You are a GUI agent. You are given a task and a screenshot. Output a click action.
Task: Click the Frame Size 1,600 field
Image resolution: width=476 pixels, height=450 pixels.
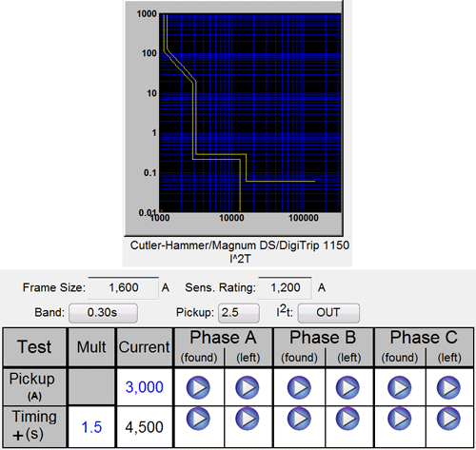(x=123, y=287)
